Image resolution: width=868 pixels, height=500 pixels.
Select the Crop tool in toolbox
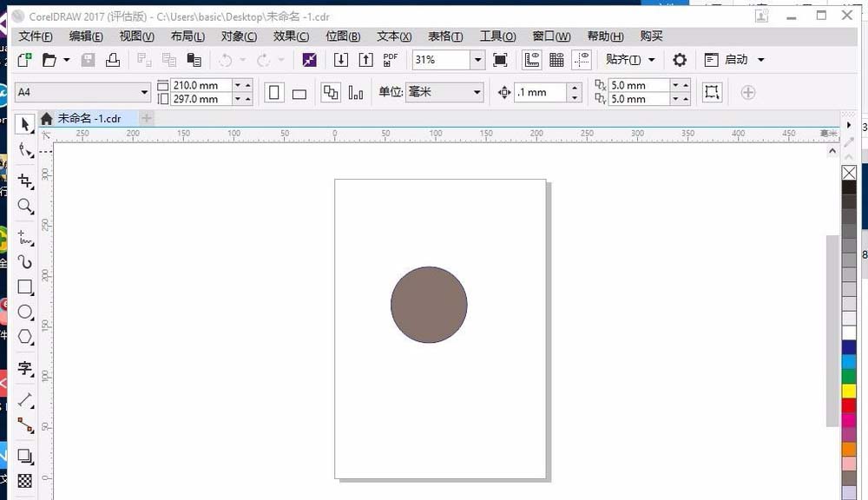point(25,181)
